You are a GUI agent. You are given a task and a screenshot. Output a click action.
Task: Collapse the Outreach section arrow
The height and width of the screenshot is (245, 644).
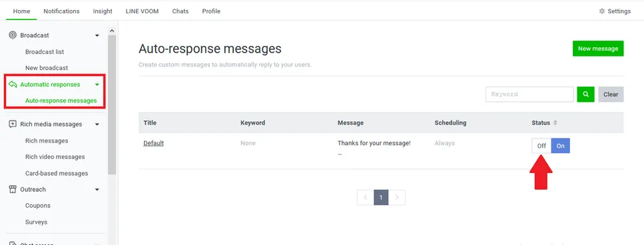coord(97,190)
